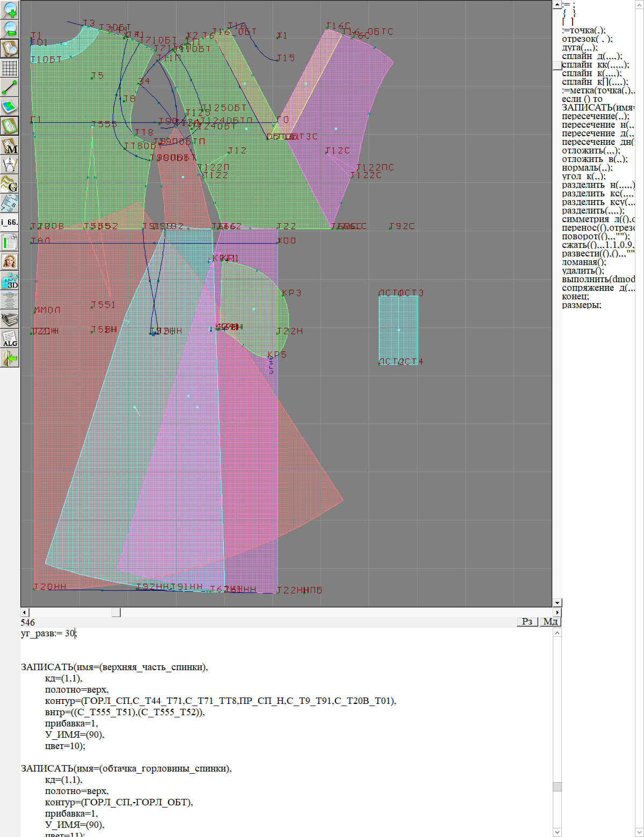The image size is (644, 837).
Task: Toggle the pattern zoom view icon
Action: [10, 48]
